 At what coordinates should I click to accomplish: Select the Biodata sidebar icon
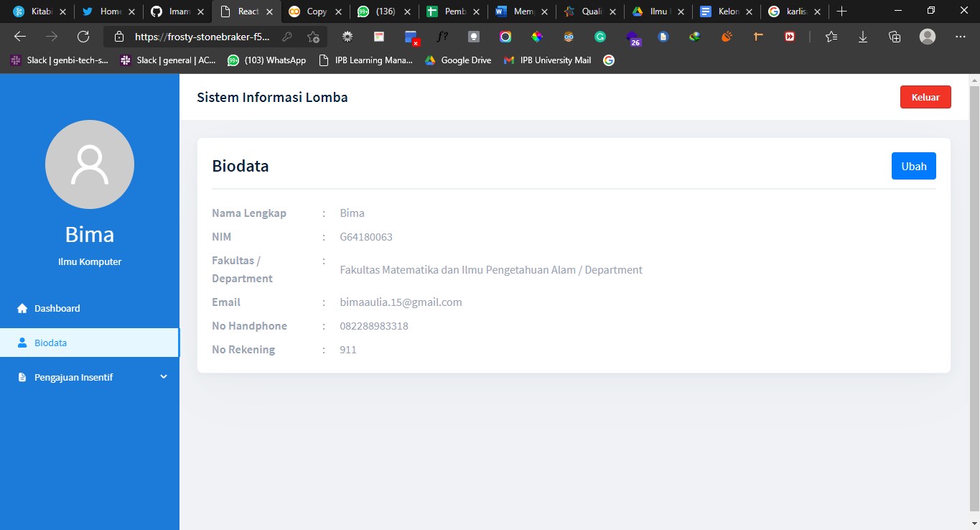point(23,343)
